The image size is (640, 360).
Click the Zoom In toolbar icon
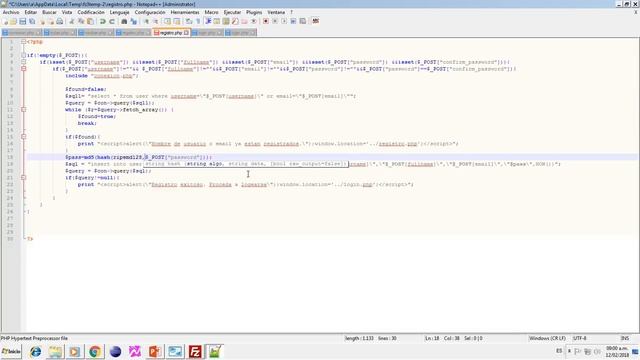click(x=146, y=21)
